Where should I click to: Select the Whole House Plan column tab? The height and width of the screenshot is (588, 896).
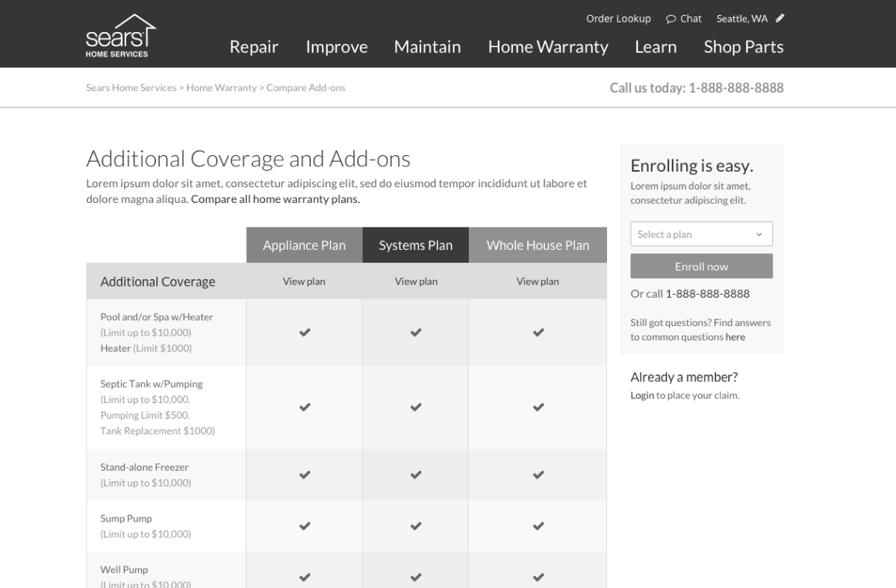pyautogui.click(x=538, y=245)
